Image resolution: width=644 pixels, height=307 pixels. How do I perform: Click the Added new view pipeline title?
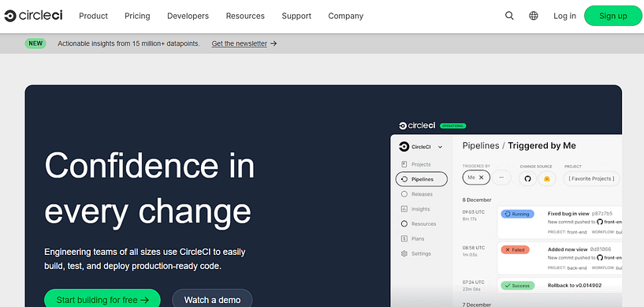click(x=568, y=249)
